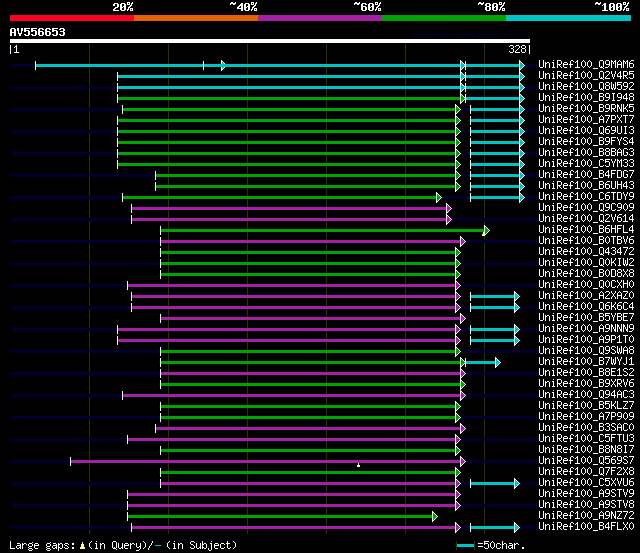Click the UniRef100_Q9C909 label
This screenshot has width=640, height=553.
coord(586,207)
